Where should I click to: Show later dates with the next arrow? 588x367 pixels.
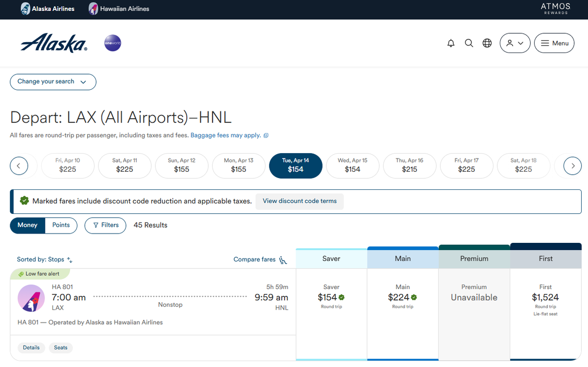pyautogui.click(x=572, y=166)
